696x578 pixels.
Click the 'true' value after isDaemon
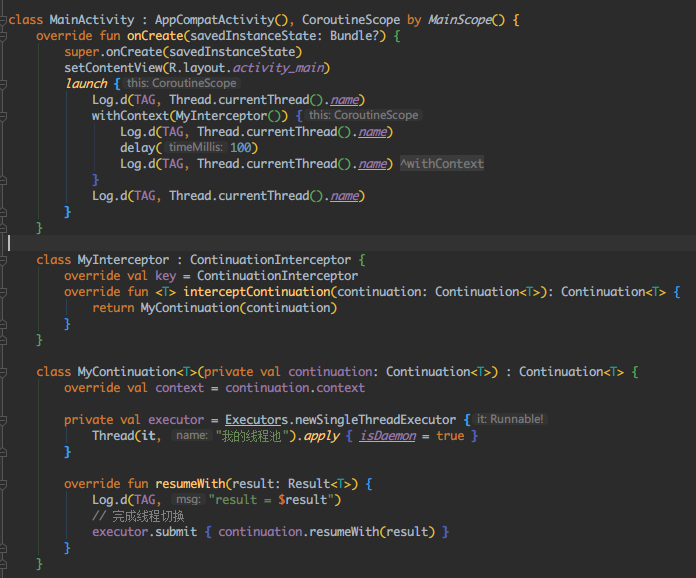tap(450, 435)
